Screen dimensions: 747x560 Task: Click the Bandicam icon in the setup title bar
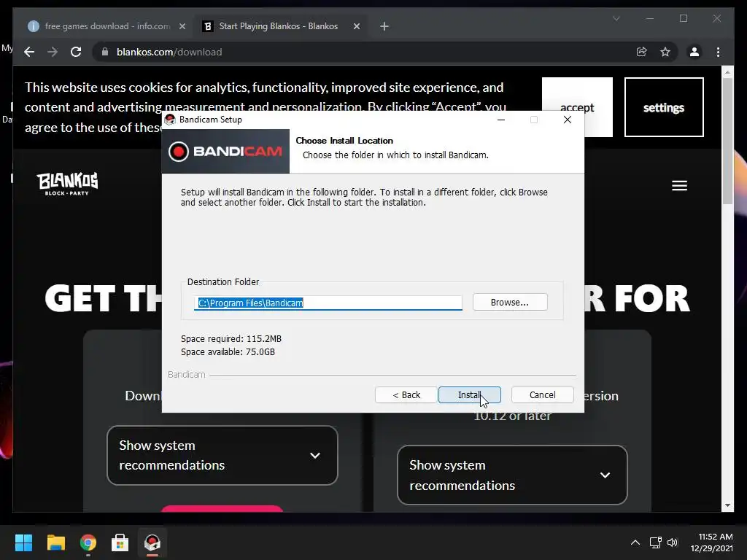coord(170,120)
